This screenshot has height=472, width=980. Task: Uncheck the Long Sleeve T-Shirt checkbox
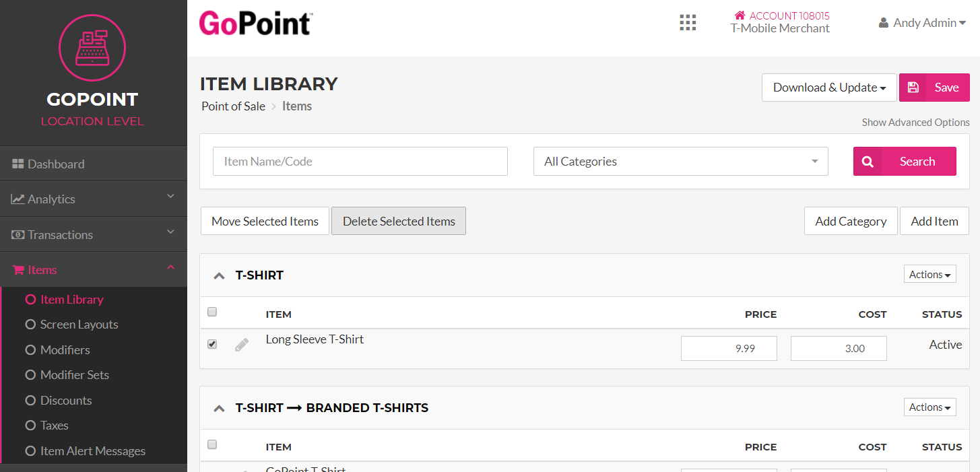(x=212, y=344)
